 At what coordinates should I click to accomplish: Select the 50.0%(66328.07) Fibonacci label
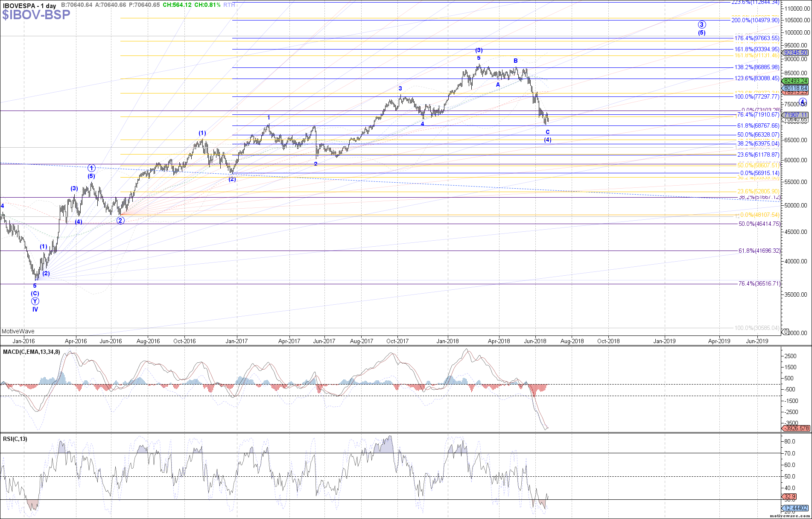coord(758,134)
